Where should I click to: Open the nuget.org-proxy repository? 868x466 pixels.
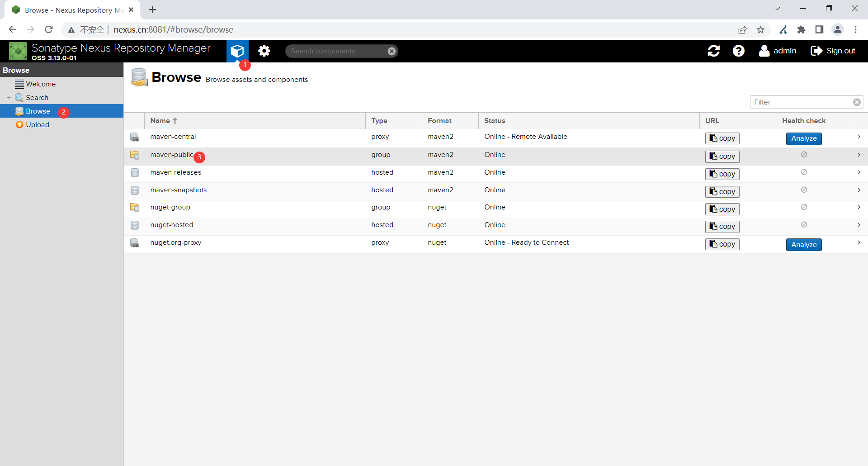pyautogui.click(x=176, y=243)
